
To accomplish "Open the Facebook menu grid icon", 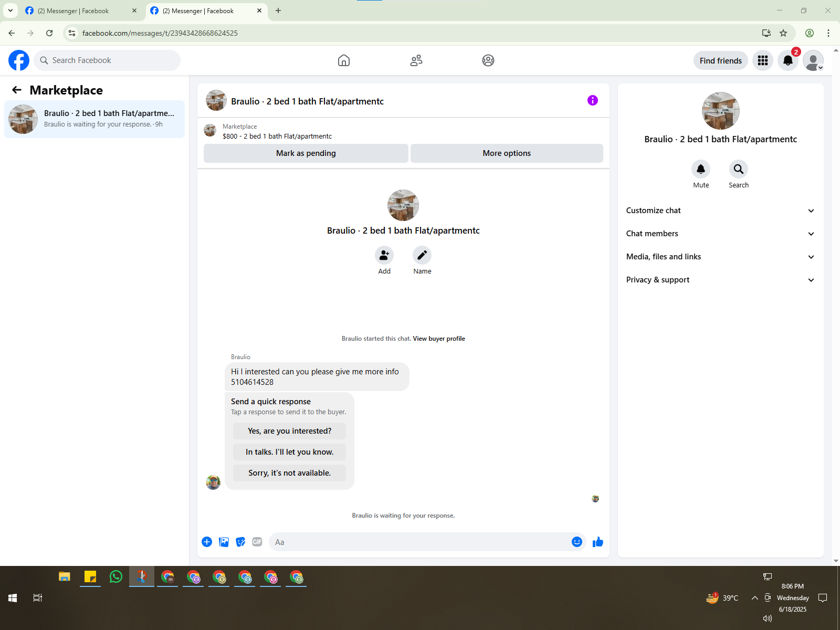I will click(x=763, y=60).
